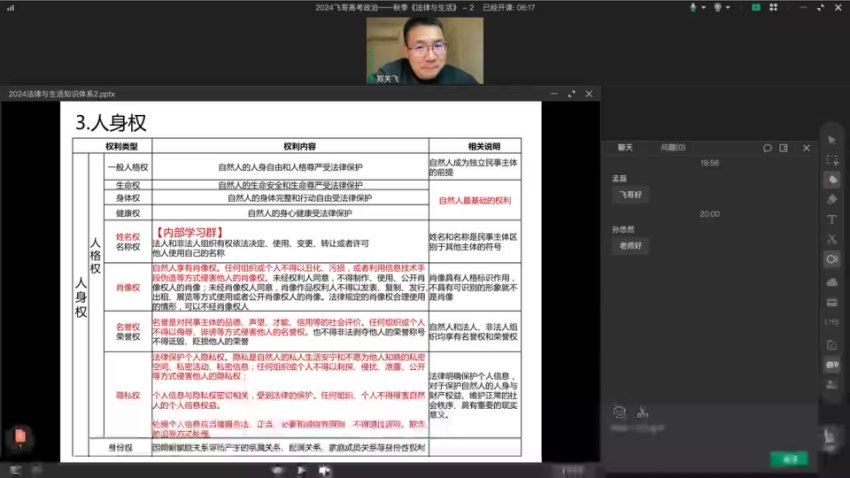Screen dimensions: 850x478
Task: Select the arrow pointer tool
Action: pos(831,139)
